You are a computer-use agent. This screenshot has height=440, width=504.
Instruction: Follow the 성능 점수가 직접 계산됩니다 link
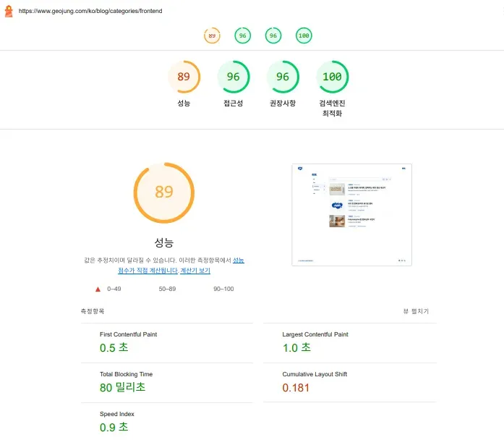pos(181,266)
